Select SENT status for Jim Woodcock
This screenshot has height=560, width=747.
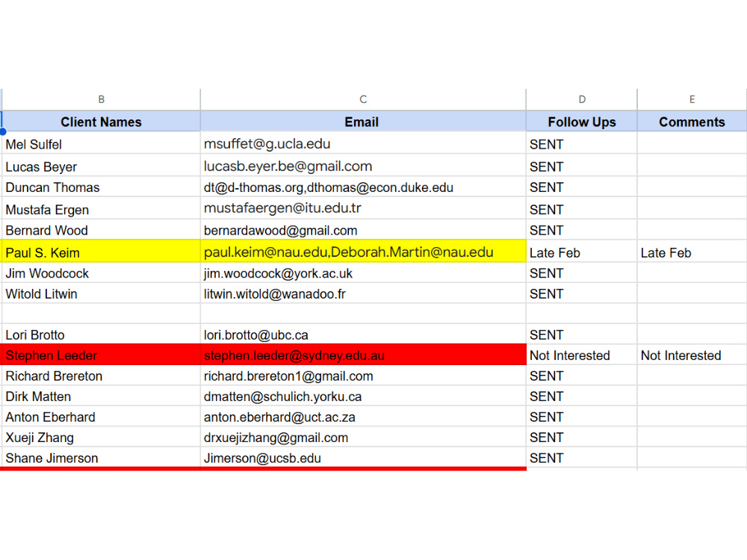[x=582, y=273]
